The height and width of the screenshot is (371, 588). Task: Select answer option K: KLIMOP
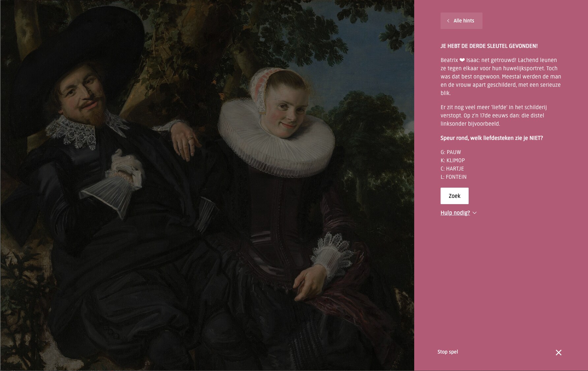[x=453, y=161]
